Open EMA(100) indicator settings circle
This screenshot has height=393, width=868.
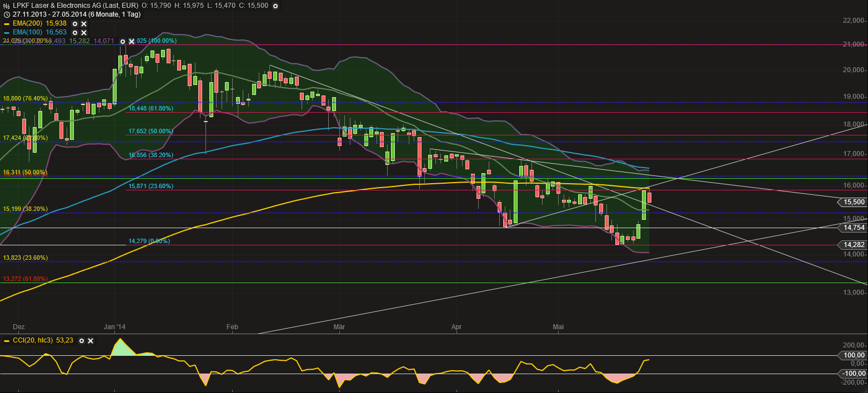(75, 33)
